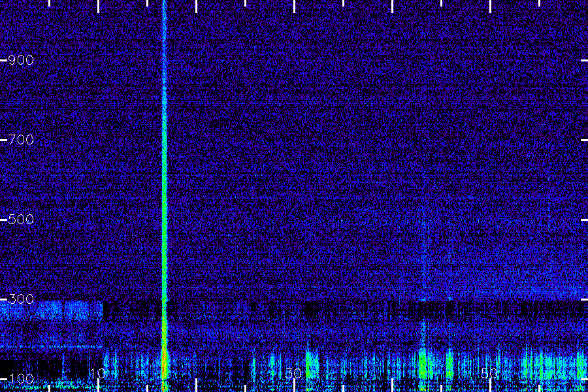The width and height of the screenshot is (588, 392).
Task: Click the 100 frequency axis label
Action: tap(21, 378)
